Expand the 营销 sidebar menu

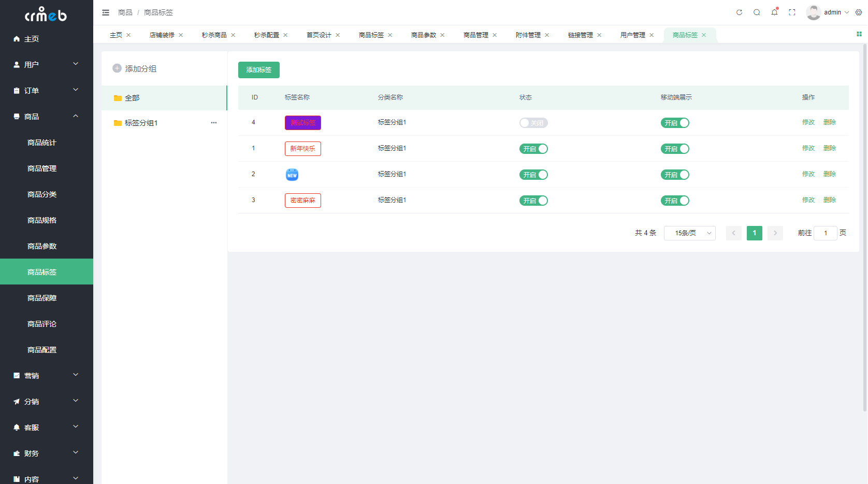point(47,375)
